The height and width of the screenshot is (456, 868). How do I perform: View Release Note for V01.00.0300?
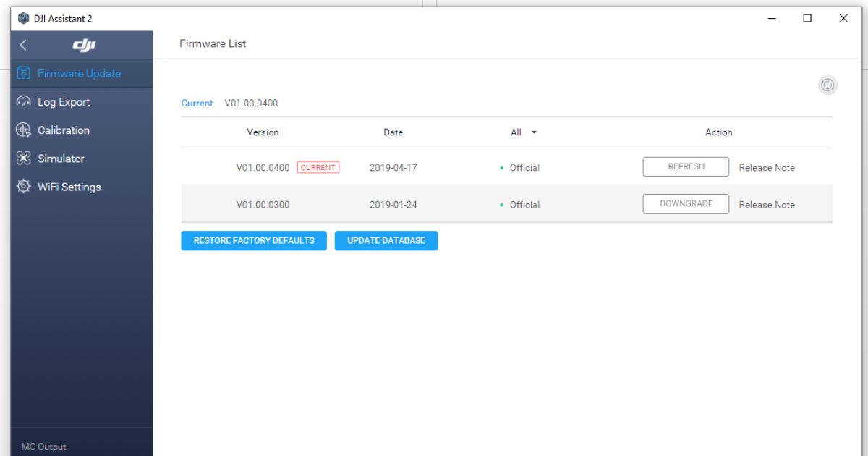[x=767, y=205]
